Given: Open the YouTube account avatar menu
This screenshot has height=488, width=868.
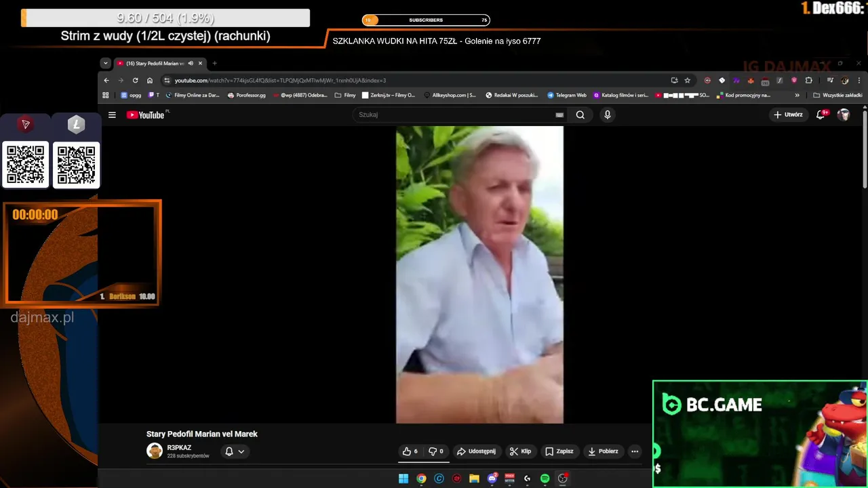Looking at the screenshot, I should tap(844, 115).
